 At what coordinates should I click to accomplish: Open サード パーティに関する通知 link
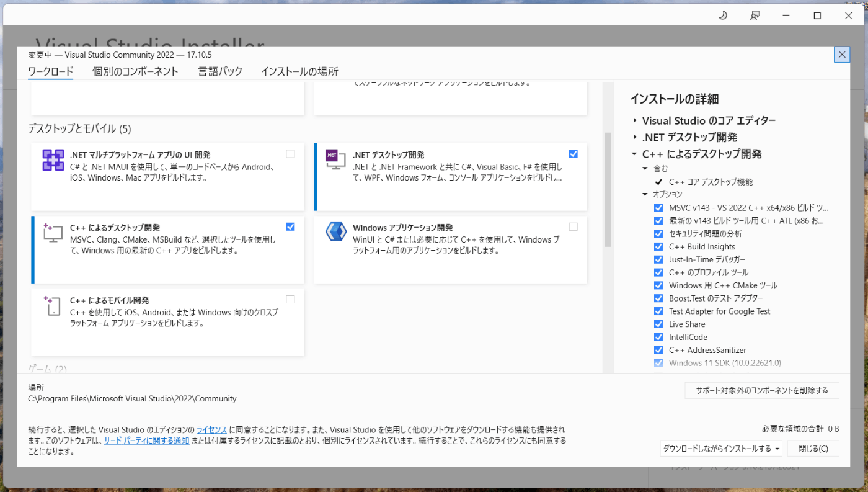tap(146, 441)
